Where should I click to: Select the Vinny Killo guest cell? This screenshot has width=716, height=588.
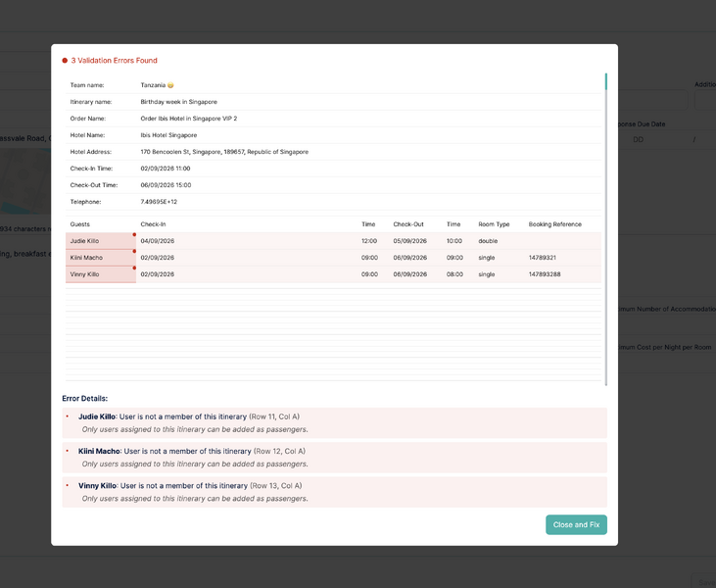101,274
